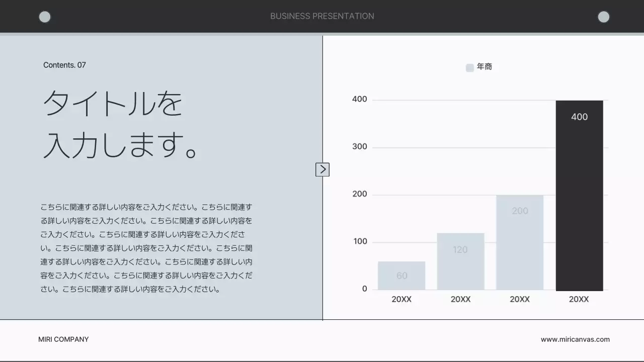Click the 100 y-axis label
Image resolution: width=644 pixels, height=362 pixels.
pyautogui.click(x=360, y=241)
